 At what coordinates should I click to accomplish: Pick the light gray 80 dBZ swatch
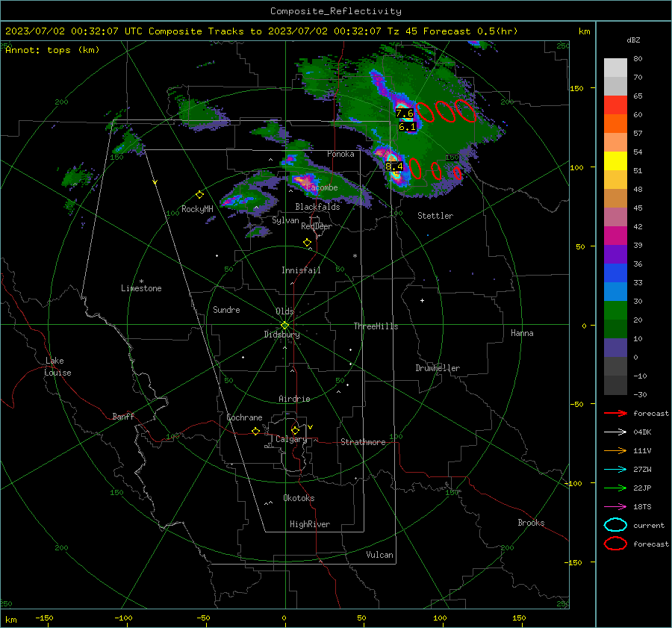tap(615, 67)
